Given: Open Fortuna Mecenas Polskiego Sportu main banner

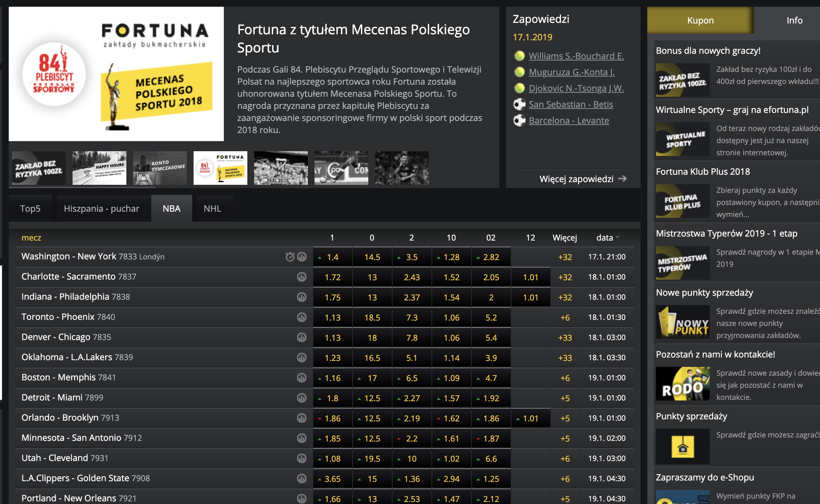Looking at the screenshot, I should 116,74.
